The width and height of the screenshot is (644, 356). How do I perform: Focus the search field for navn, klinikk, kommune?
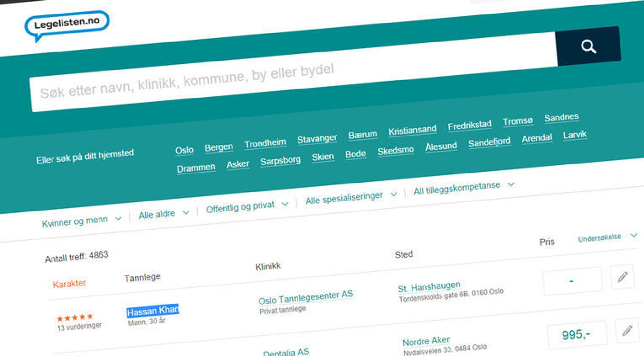point(293,72)
